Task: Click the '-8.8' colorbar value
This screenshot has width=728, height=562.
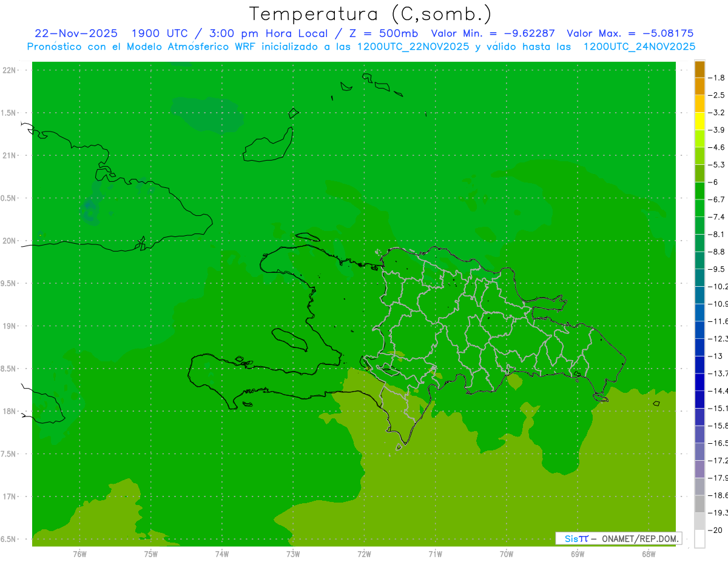Action: point(718,252)
